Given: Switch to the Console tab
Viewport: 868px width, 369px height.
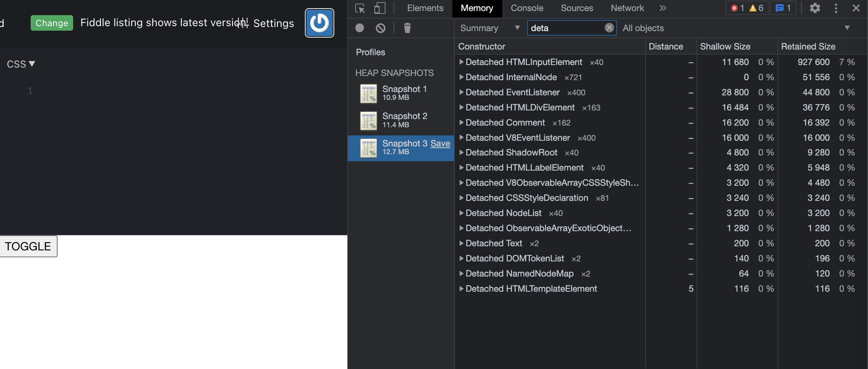Looking at the screenshot, I should click(527, 8).
